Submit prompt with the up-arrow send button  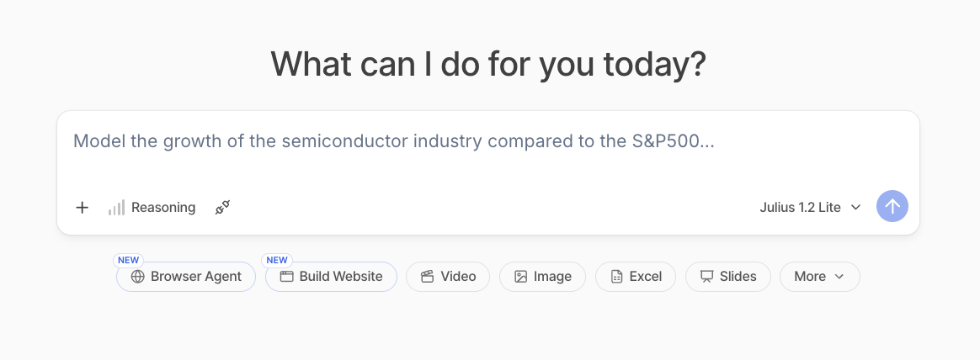892,206
